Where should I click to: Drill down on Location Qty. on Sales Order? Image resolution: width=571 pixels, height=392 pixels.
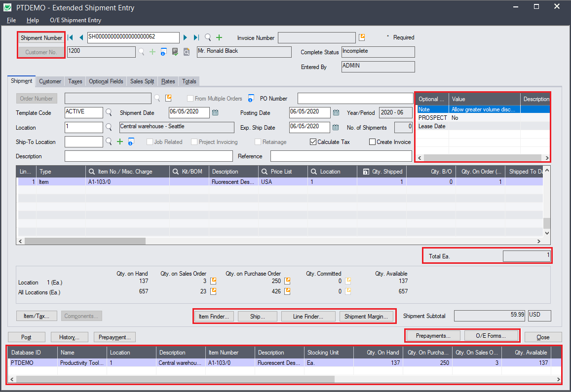[x=213, y=281]
